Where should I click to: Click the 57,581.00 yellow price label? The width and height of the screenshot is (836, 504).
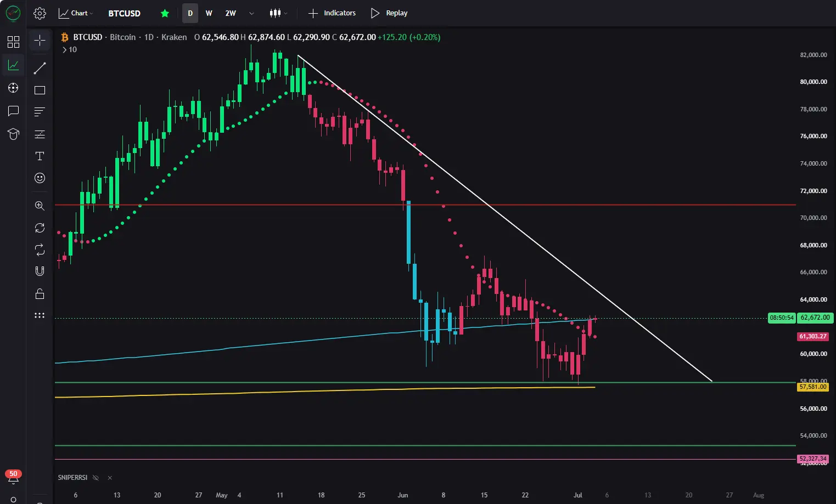[x=813, y=387]
